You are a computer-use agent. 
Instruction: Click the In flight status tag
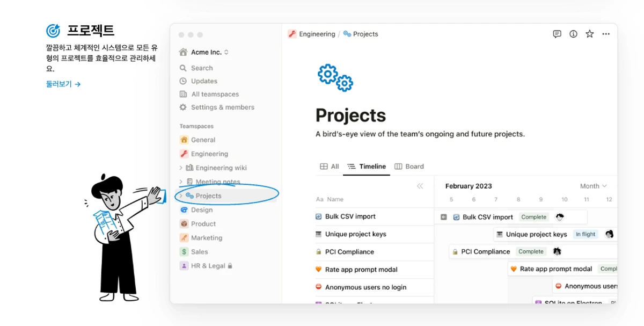585,234
